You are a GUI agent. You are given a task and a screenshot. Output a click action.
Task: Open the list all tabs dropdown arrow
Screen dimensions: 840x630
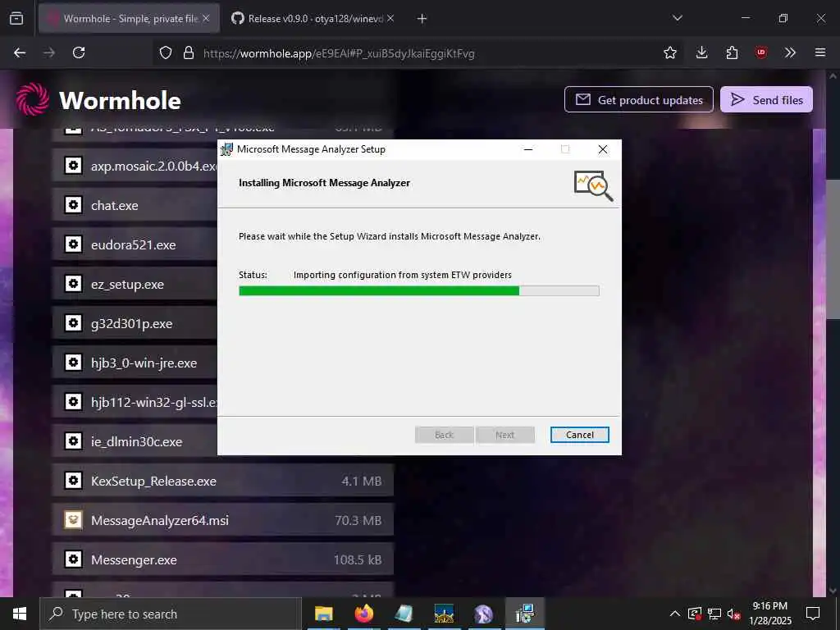click(x=677, y=18)
